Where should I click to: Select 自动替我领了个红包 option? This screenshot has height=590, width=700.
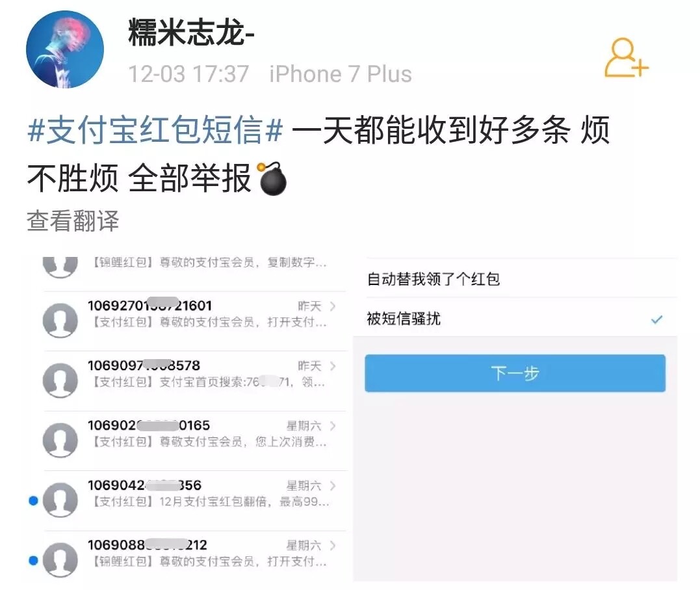[515, 278]
